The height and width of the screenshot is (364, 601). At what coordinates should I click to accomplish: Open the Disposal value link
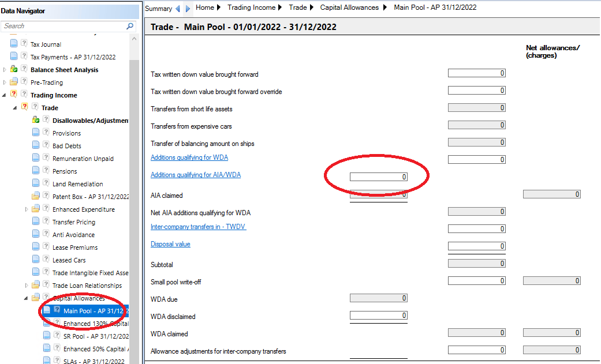pos(170,244)
